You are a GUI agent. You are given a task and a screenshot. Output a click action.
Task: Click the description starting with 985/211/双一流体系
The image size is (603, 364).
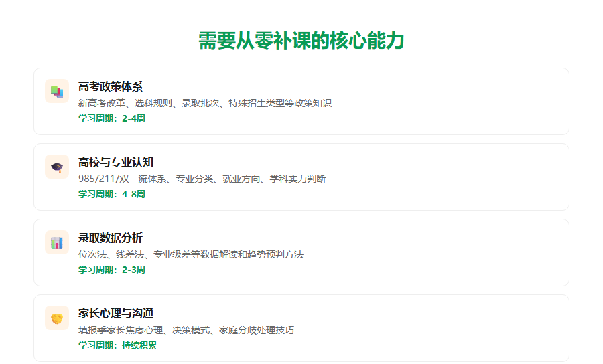(x=202, y=179)
